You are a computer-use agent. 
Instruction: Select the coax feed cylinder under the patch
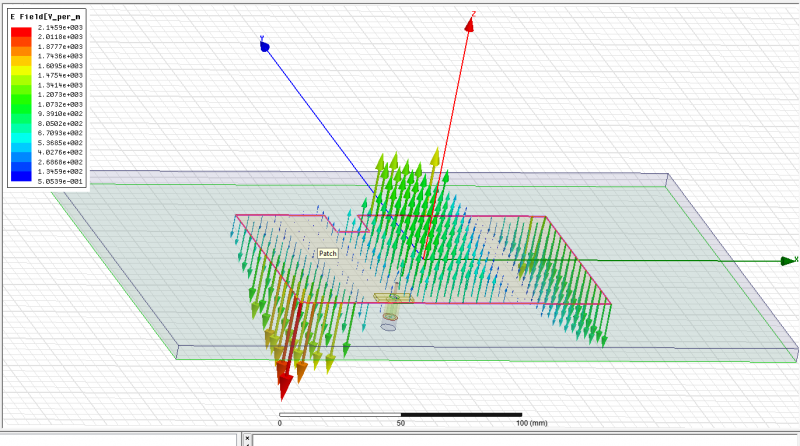pyautogui.click(x=389, y=316)
